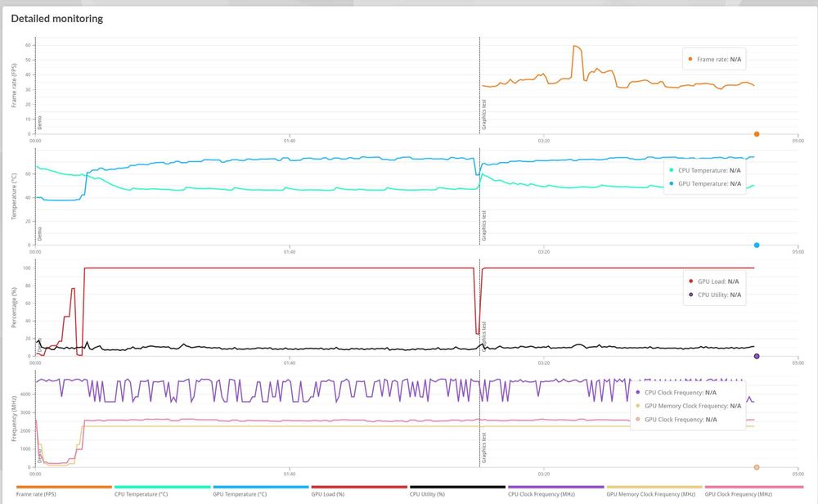
Task: Click the Graphics test marker in percentage chart
Action: click(484, 337)
